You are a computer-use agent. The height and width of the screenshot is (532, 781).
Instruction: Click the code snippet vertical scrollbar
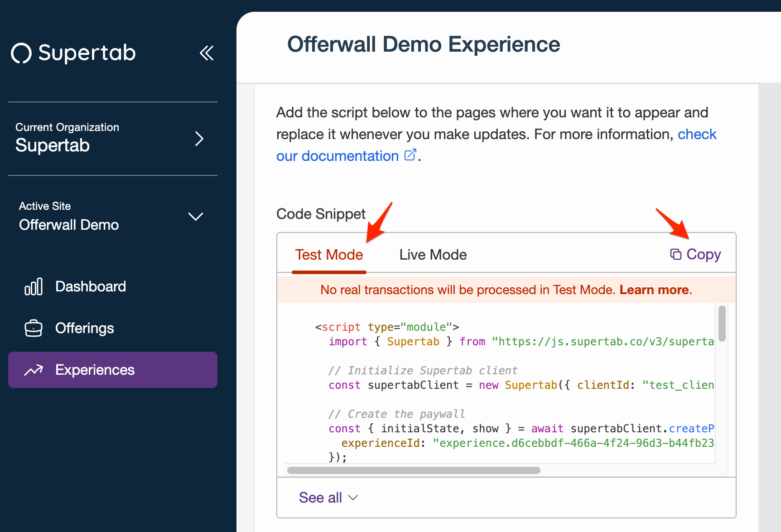click(x=722, y=324)
